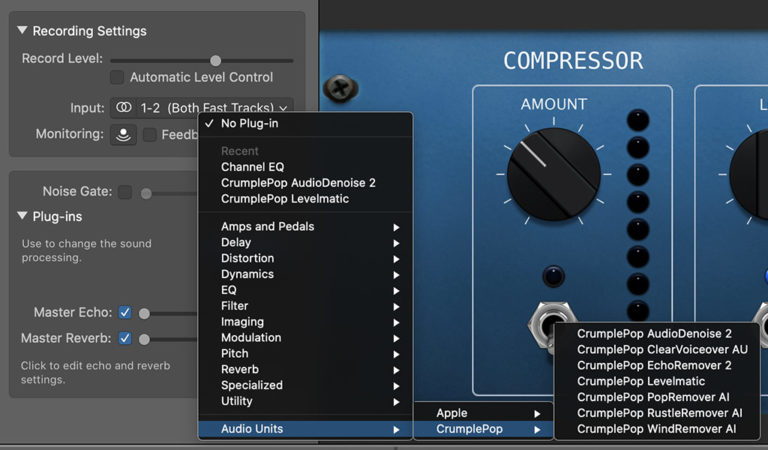768x450 pixels.
Task: Enable the Noise Gate checkbox
Action: (x=125, y=192)
